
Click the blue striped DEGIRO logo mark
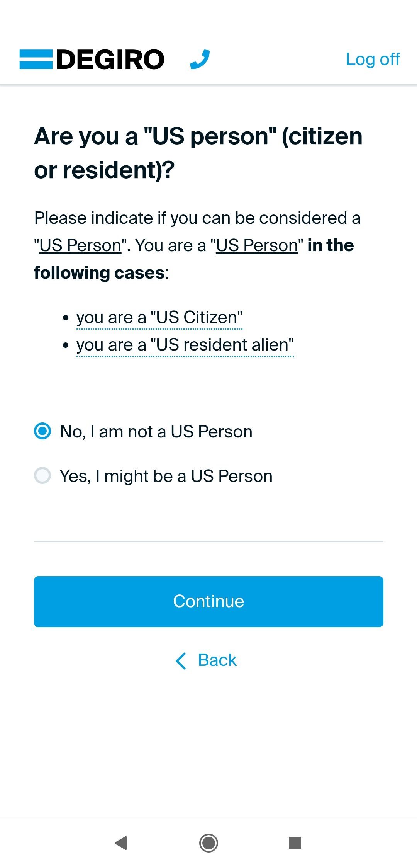point(36,60)
